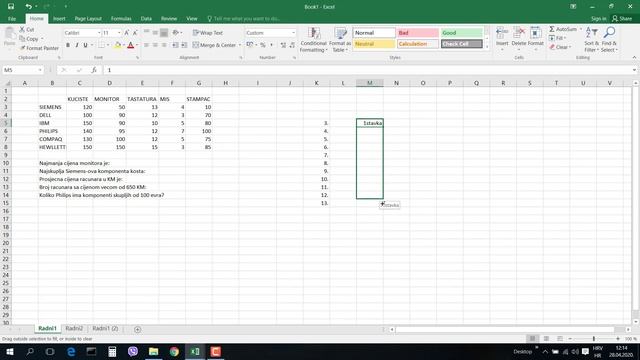
Task: Open Viber from the taskbar
Action: click(x=133, y=351)
